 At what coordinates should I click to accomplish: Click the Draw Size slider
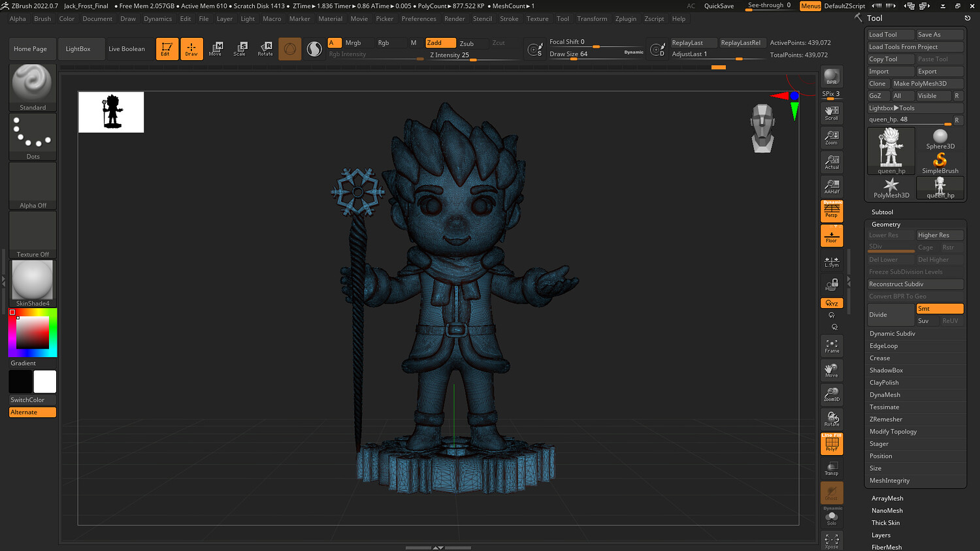click(x=596, y=54)
